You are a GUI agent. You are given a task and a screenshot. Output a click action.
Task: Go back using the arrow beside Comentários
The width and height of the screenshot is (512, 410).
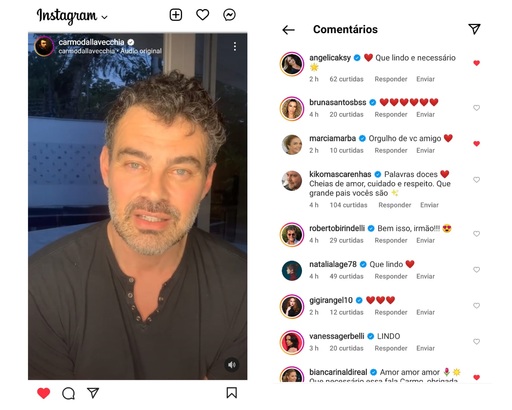click(x=288, y=30)
